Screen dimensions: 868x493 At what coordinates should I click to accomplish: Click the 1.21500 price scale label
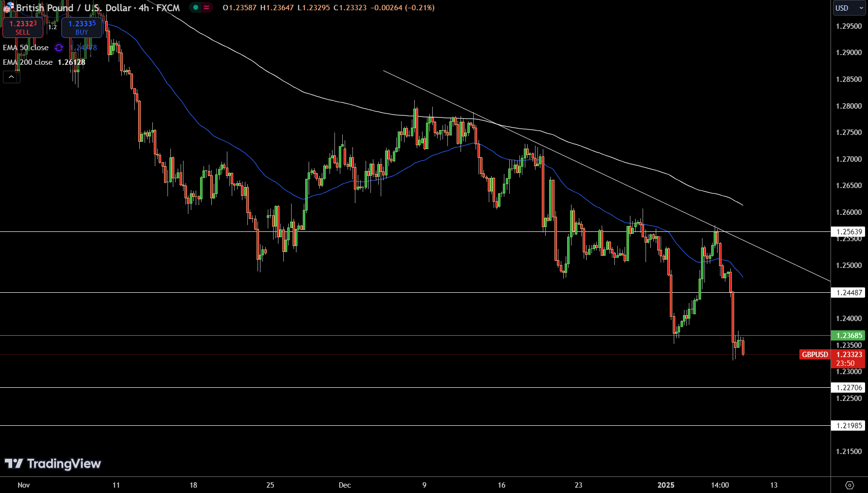click(849, 452)
